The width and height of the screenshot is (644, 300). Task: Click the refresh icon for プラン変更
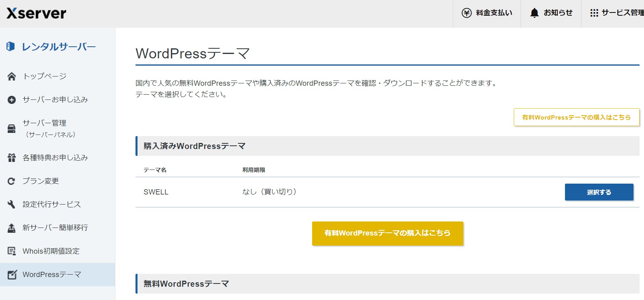coord(12,181)
